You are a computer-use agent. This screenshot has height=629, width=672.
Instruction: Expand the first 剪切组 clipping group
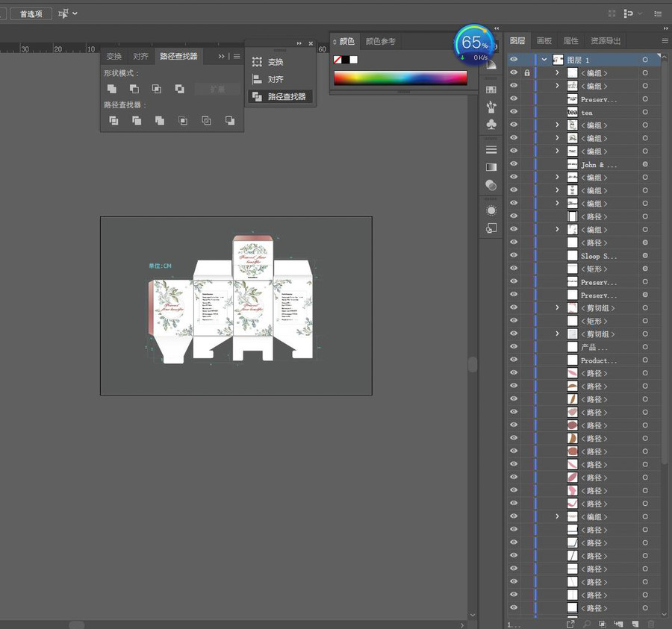(557, 307)
